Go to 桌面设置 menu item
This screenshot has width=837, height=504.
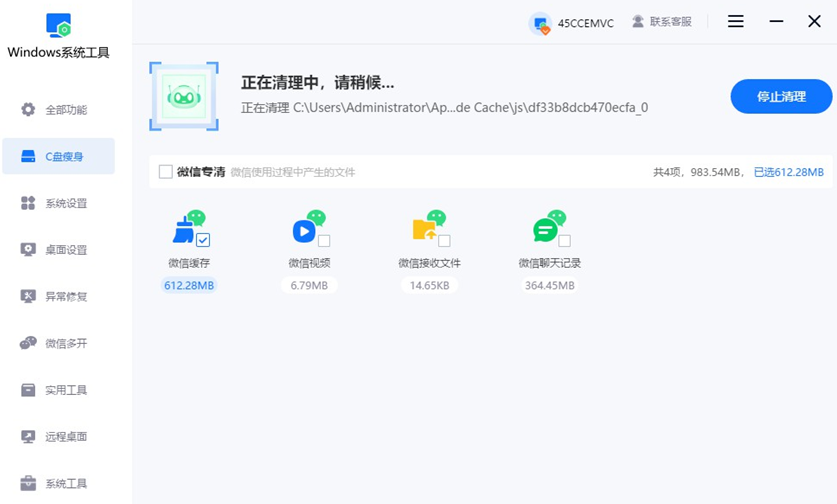[x=59, y=249]
